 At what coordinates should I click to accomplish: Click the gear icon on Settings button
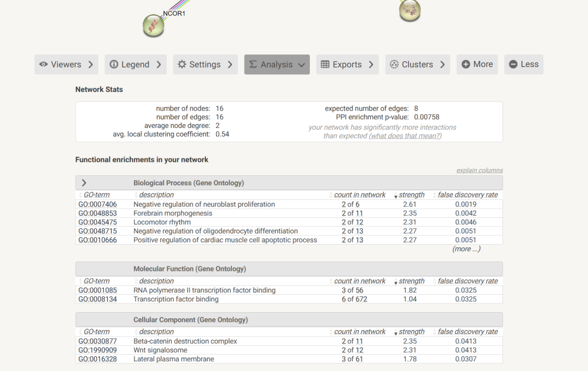click(182, 64)
